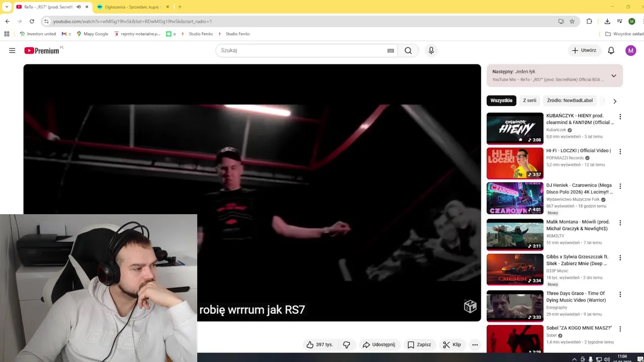Open DJ Heniek - Czarownica video thumbnail
This screenshot has height=362, width=644.
[x=515, y=198]
